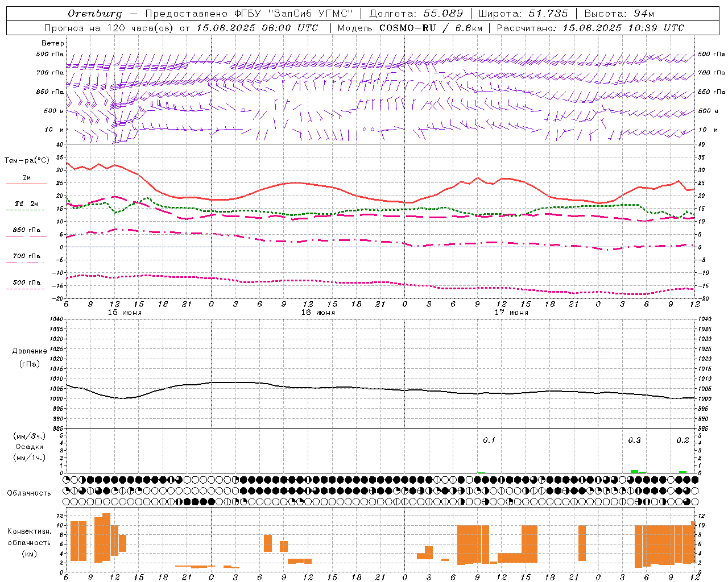Click the "Широта: 51.735" latitude value
Image resolution: width=728 pixels, height=582 pixels.
tap(523, 14)
